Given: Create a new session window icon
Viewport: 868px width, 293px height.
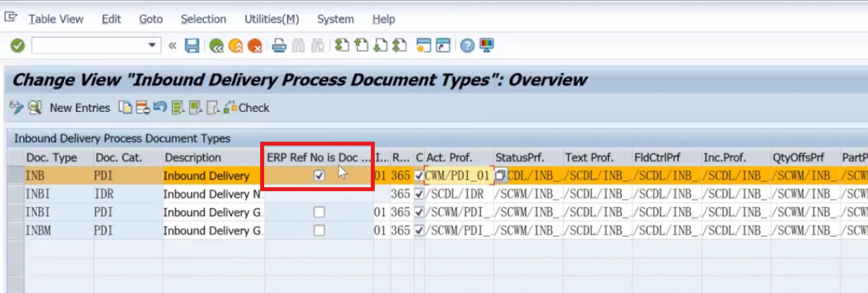Looking at the screenshot, I should (x=423, y=45).
